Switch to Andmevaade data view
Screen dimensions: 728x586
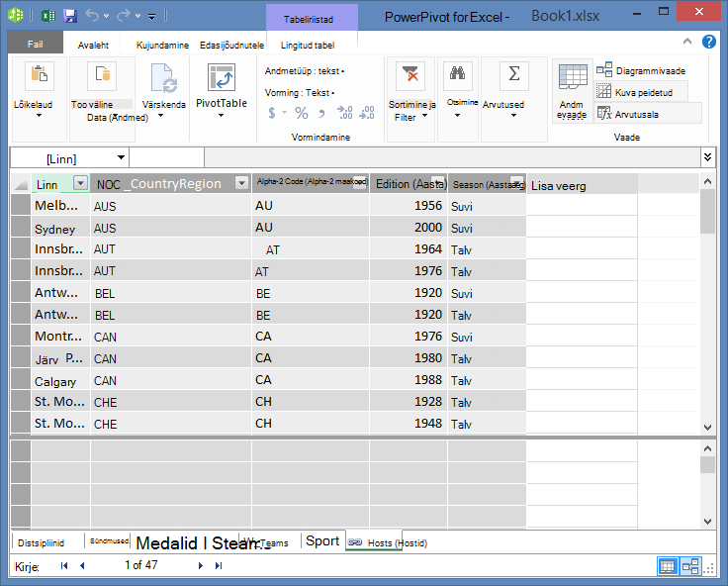tap(573, 91)
